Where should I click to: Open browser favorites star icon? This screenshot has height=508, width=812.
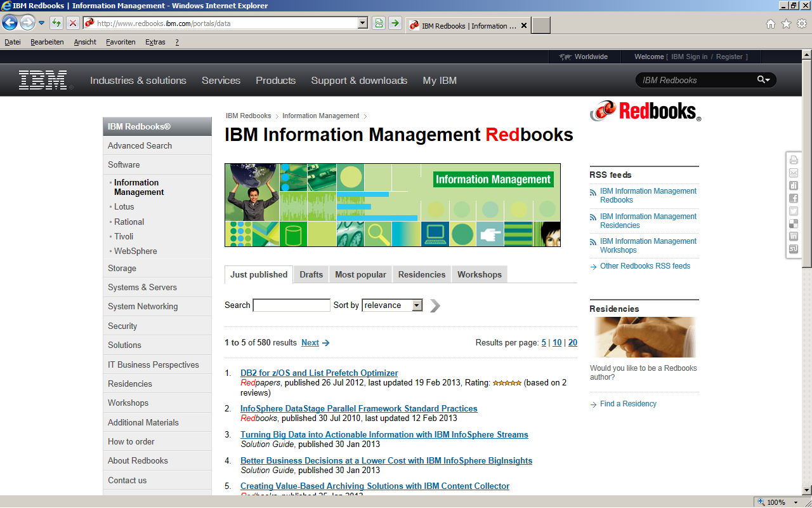coord(786,24)
